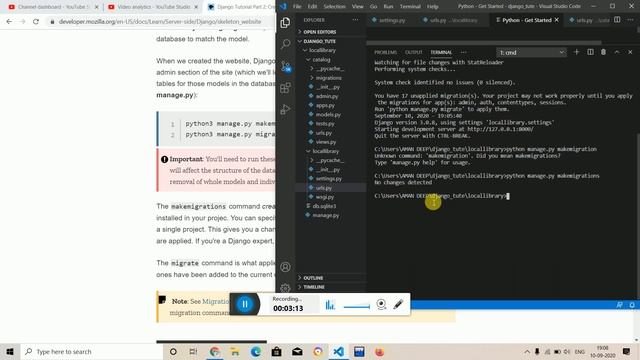The image size is (640, 360).
Task: Open the Selection menu
Action: [x=334, y=7]
